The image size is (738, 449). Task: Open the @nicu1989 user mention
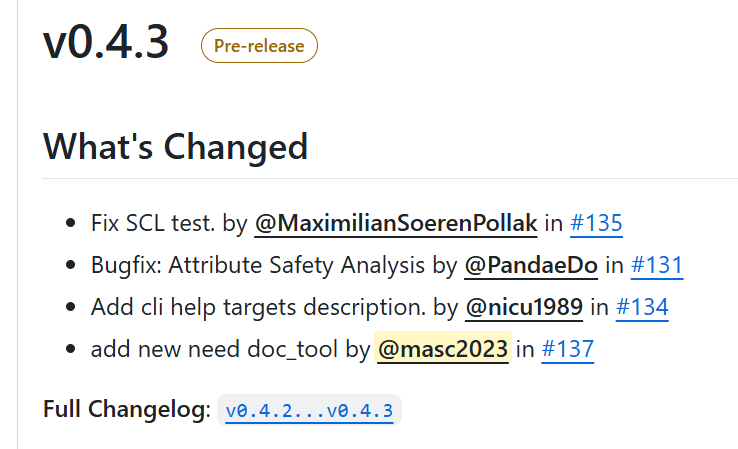(x=523, y=307)
